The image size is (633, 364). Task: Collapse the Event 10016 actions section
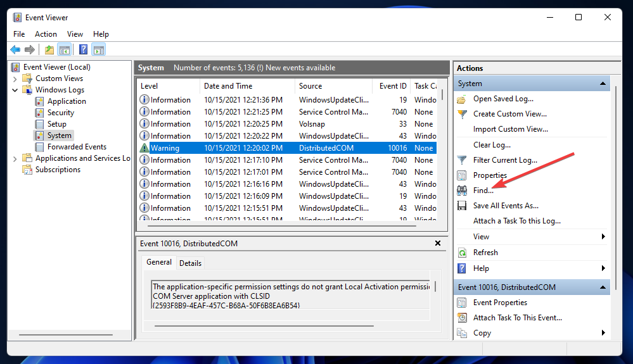(603, 287)
